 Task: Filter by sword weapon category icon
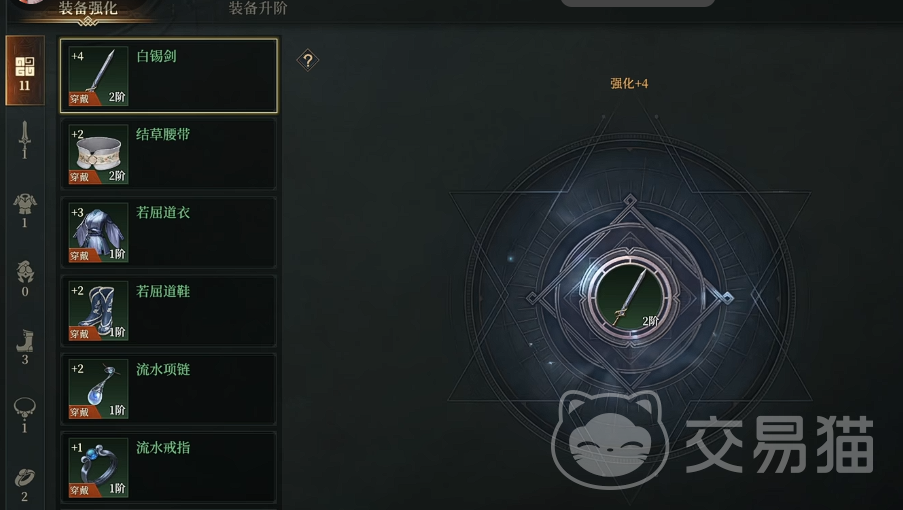(24, 140)
